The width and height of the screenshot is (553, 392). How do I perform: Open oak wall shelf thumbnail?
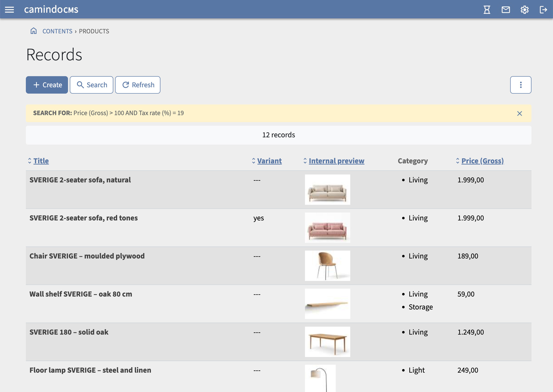(328, 304)
